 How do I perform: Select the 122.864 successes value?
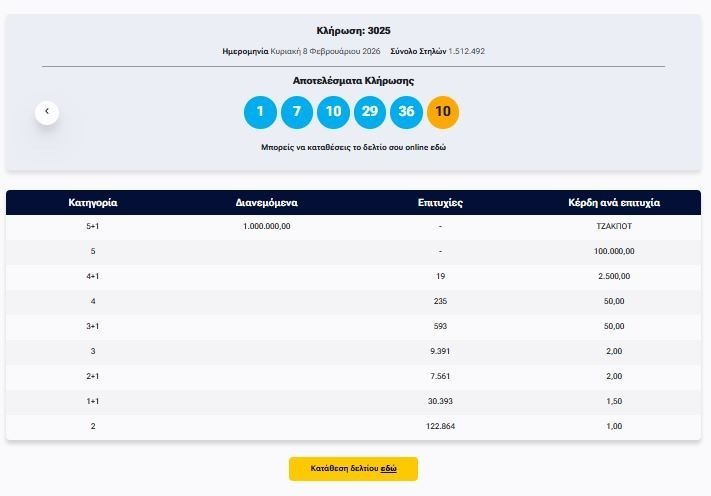[x=440, y=427]
